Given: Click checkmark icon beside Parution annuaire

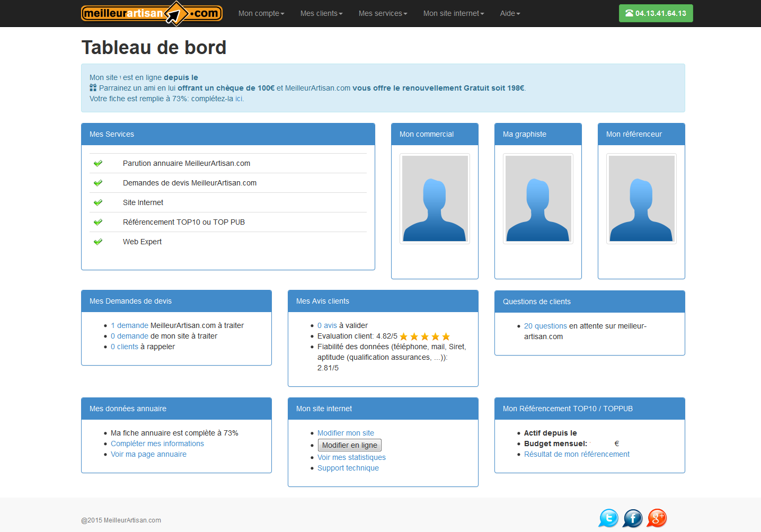Looking at the screenshot, I should 98,163.
